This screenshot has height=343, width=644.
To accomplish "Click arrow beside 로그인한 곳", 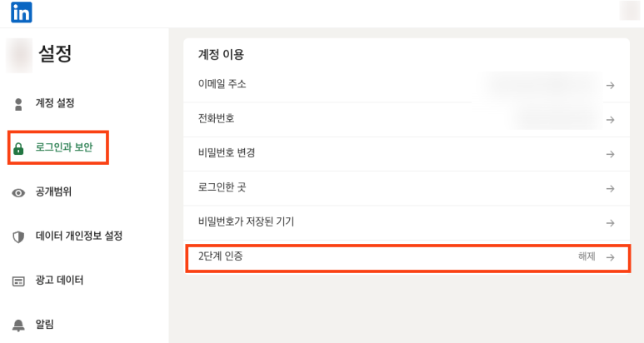I will (x=611, y=189).
